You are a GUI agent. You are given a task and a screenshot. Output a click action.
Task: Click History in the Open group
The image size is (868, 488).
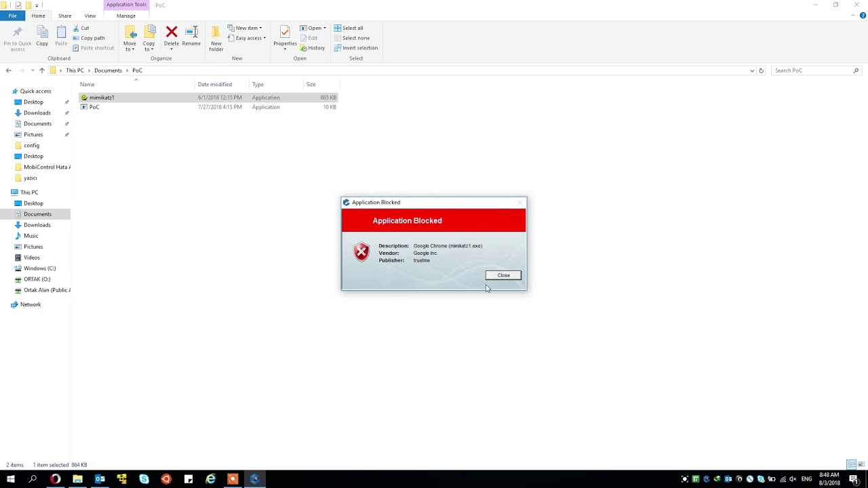[x=313, y=48]
